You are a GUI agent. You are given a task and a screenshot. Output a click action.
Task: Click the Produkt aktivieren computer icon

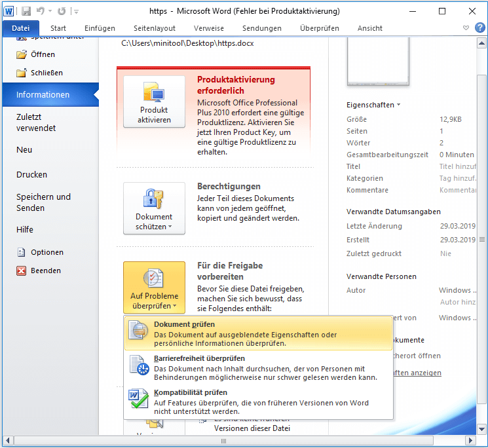[154, 92]
